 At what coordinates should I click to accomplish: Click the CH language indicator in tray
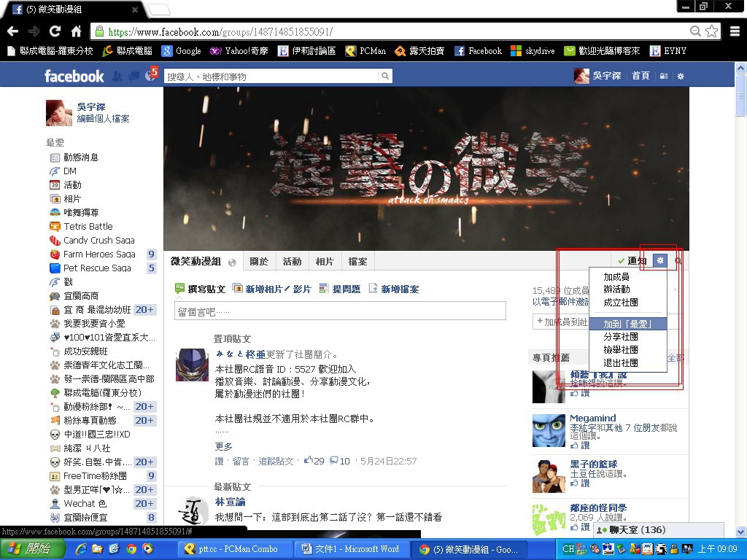click(x=568, y=549)
